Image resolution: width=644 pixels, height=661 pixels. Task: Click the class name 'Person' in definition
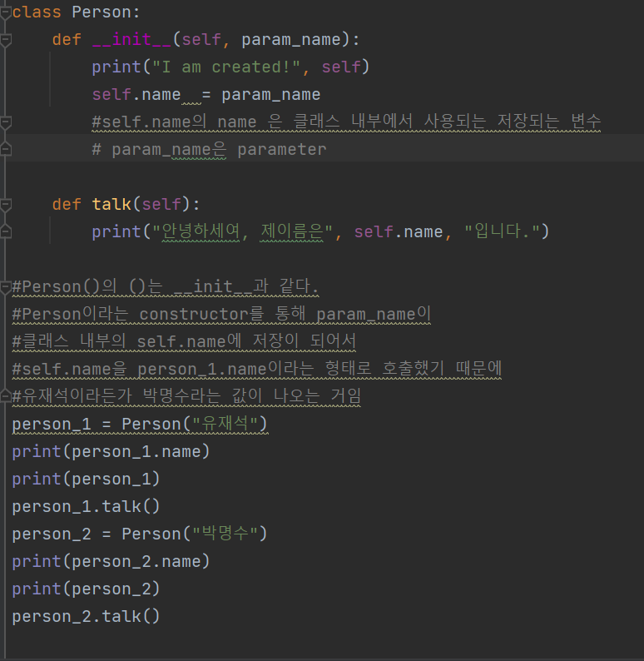tap(102, 12)
